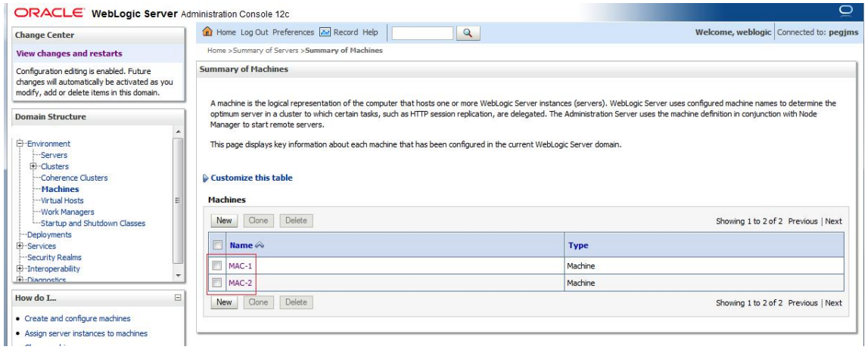The image size is (868, 356).
Task: Click the Home toolbar text link
Action: (x=226, y=32)
